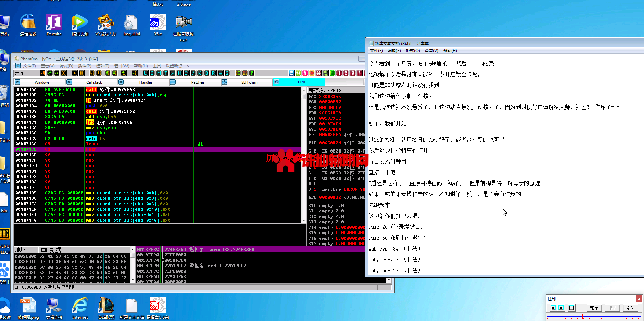Viewport: 644px width, 321px height.
Task: Click the Patches slash toolbar icon
Action: [x=193, y=73]
